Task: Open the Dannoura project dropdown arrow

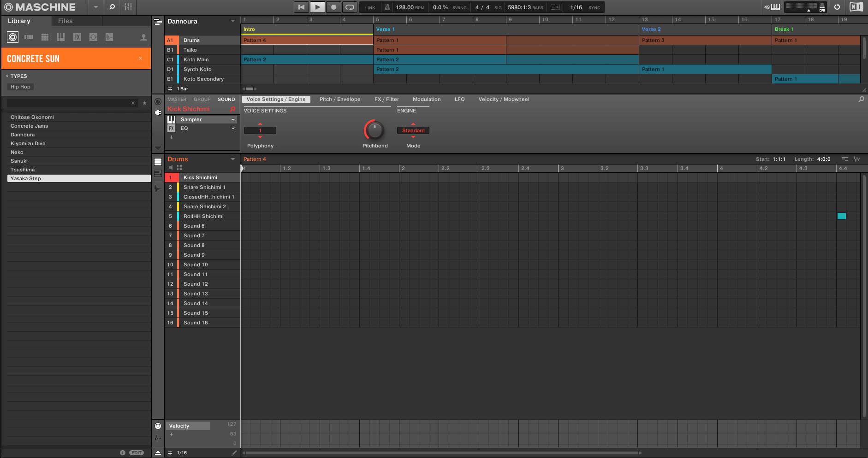Action: pyautogui.click(x=233, y=21)
